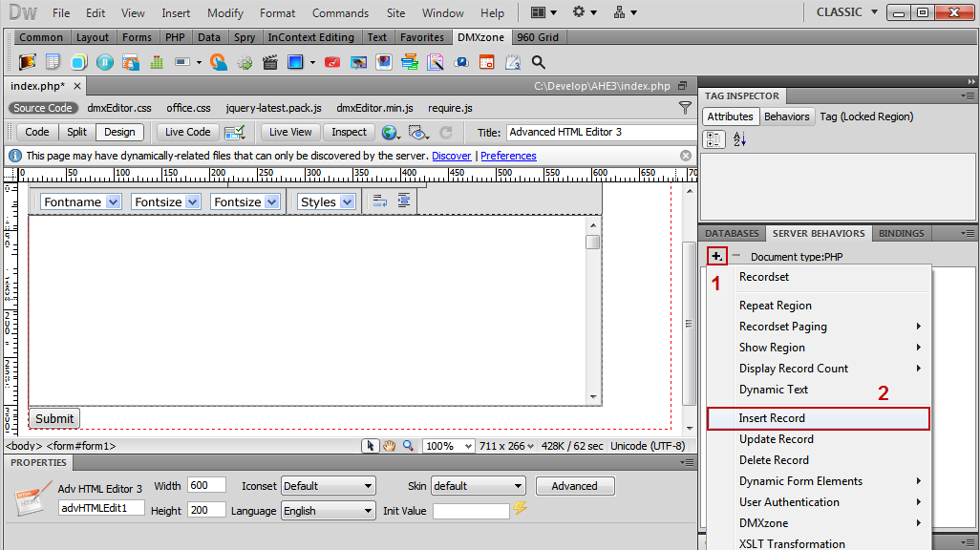Select the Hand tool in the status bar
This screenshot has height=550, width=980.
click(x=390, y=446)
